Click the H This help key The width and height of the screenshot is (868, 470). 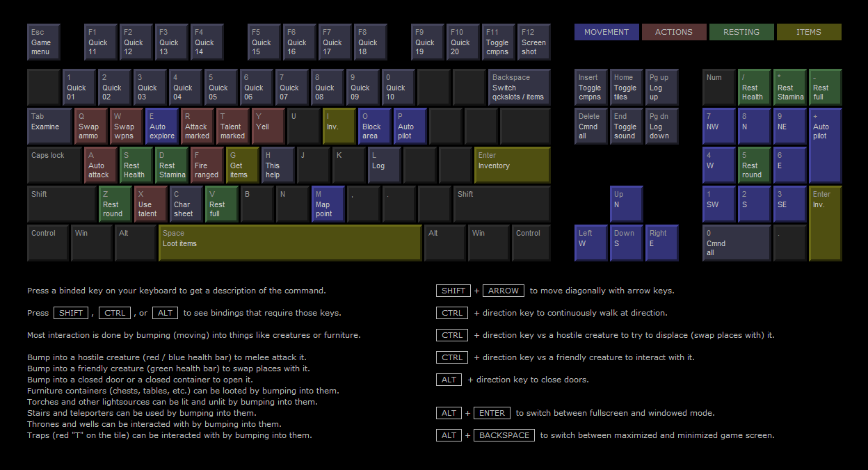click(x=277, y=165)
